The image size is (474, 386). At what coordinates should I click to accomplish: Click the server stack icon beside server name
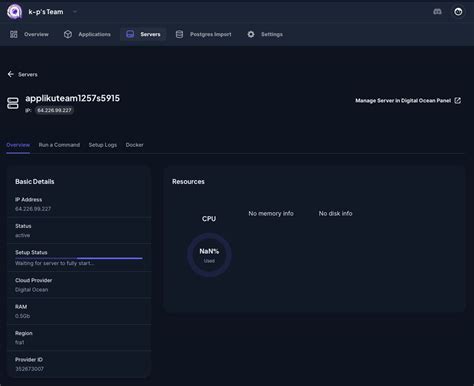pyautogui.click(x=13, y=103)
